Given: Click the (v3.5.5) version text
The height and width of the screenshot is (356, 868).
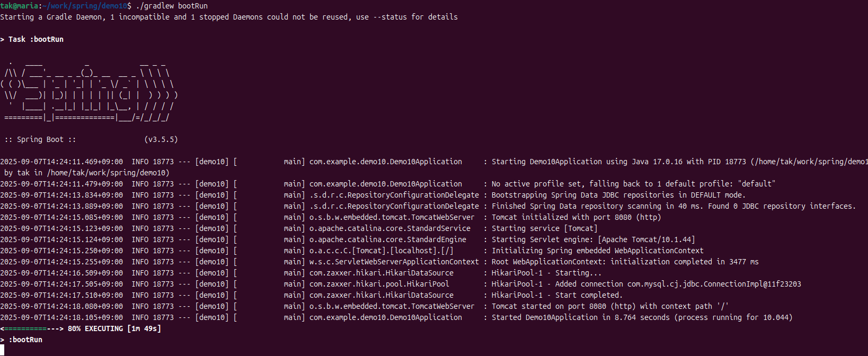Looking at the screenshot, I should click(161, 139).
